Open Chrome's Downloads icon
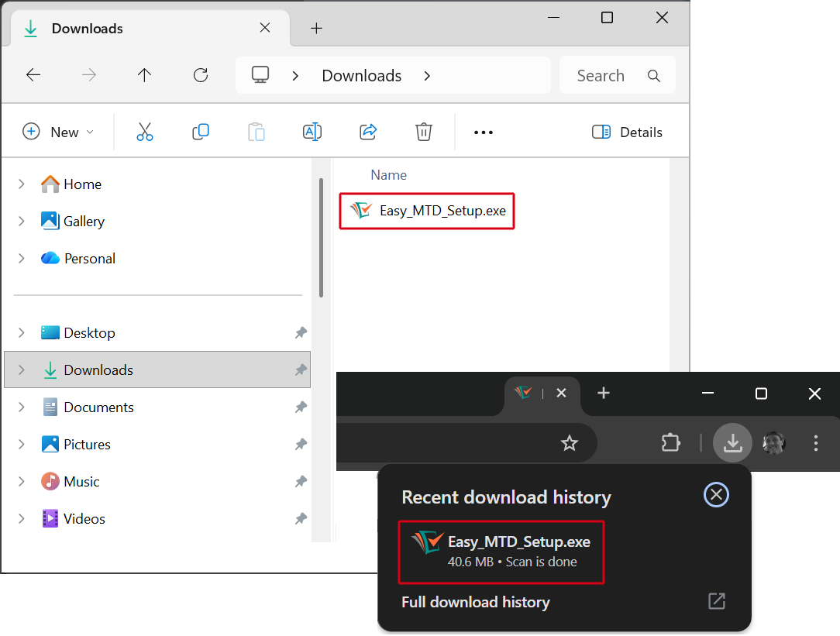Image resolution: width=840 pixels, height=636 pixels. coord(732,443)
